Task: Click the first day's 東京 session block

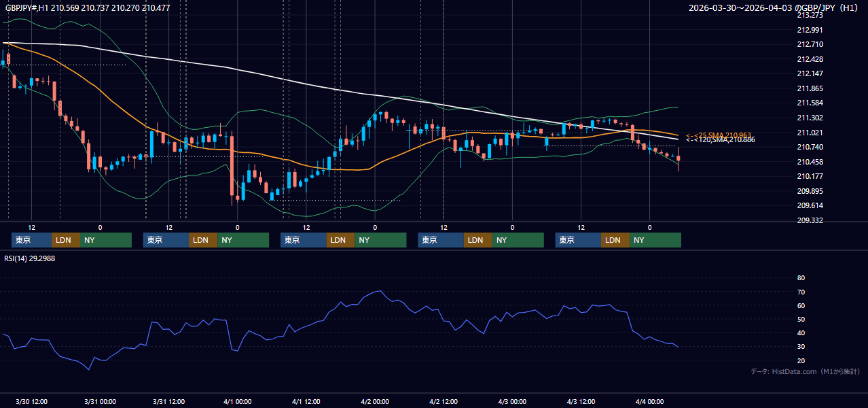Action: tap(32, 240)
